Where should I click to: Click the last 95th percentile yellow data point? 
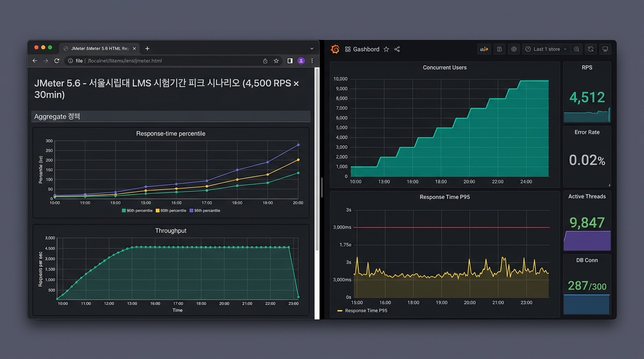tap(298, 160)
